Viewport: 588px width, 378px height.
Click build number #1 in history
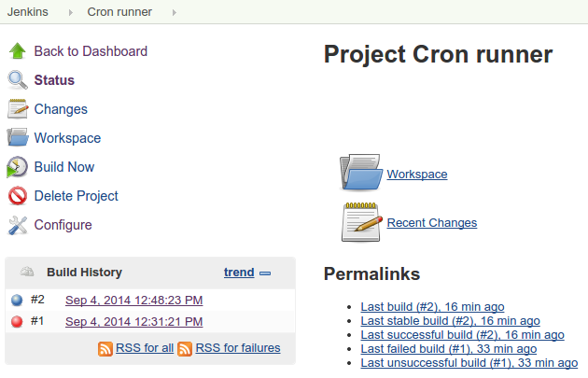pos(37,321)
